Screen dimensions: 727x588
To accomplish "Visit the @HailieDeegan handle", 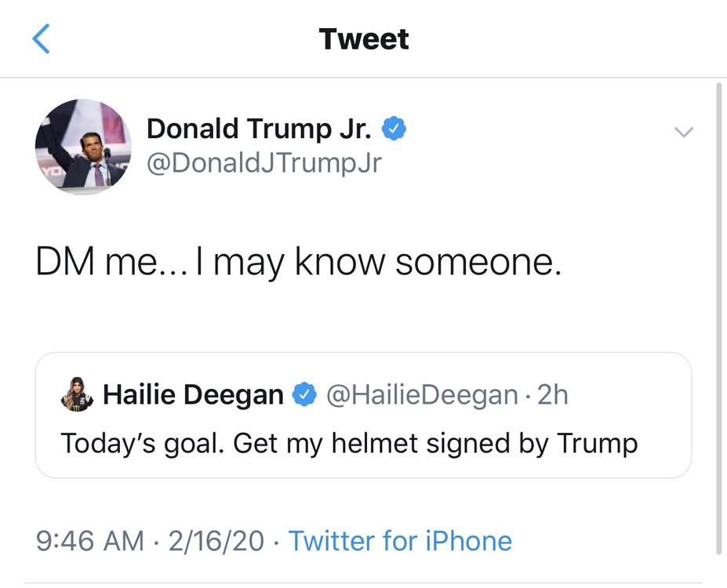I will coord(423,395).
